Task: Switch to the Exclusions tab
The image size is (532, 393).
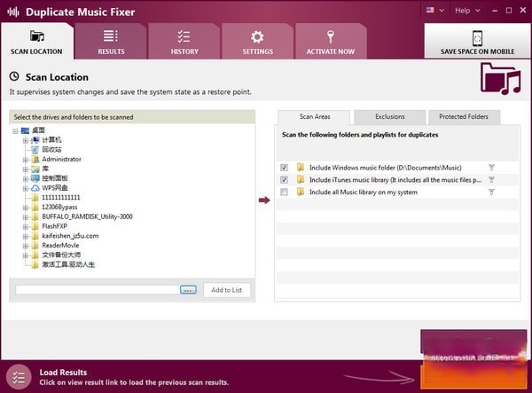Action: click(390, 117)
